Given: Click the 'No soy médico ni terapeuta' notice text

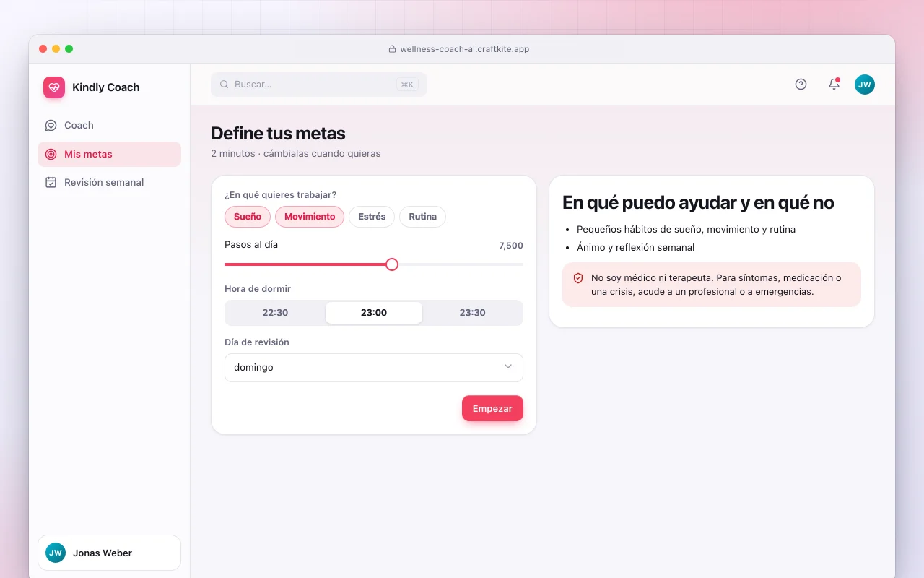Looking at the screenshot, I should tap(716, 285).
